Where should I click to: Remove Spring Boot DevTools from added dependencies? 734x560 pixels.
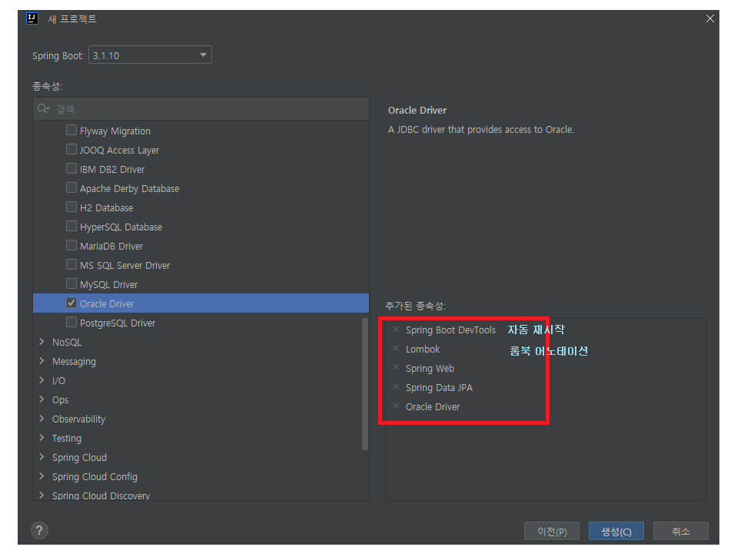click(396, 330)
